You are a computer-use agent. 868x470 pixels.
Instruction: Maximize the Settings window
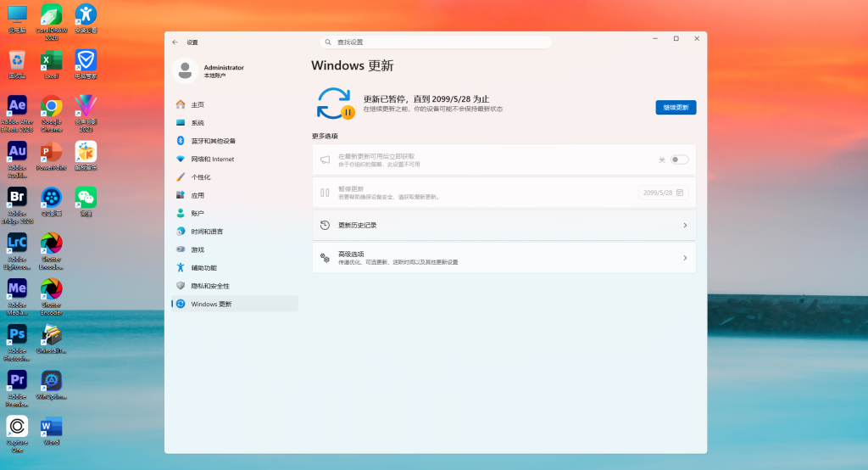(x=676, y=39)
